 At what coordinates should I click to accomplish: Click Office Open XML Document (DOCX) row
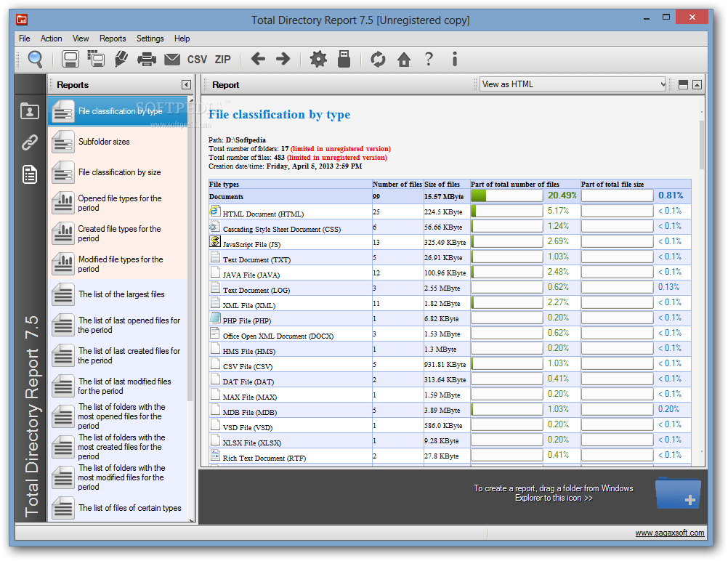tap(450, 334)
